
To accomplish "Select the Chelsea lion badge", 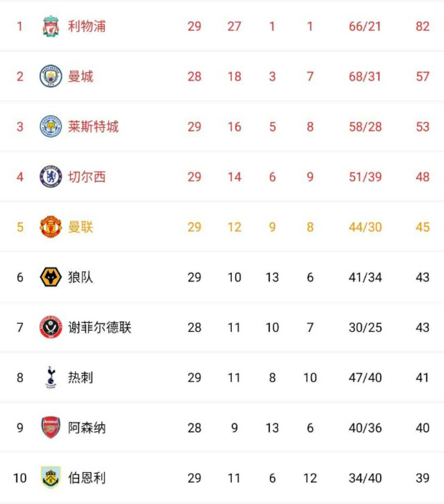I will coord(51,177).
